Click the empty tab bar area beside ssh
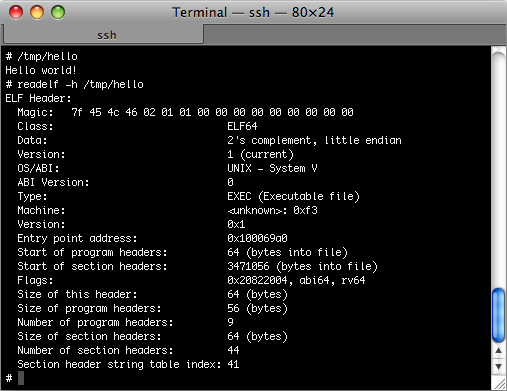This screenshot has width=507, height=391. (355, 35)
